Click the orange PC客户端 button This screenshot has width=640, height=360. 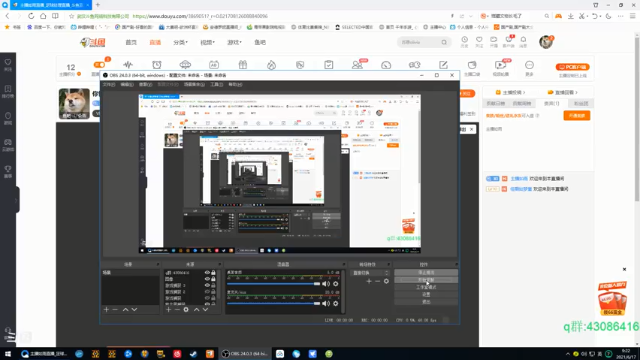[x=573, y=67]
